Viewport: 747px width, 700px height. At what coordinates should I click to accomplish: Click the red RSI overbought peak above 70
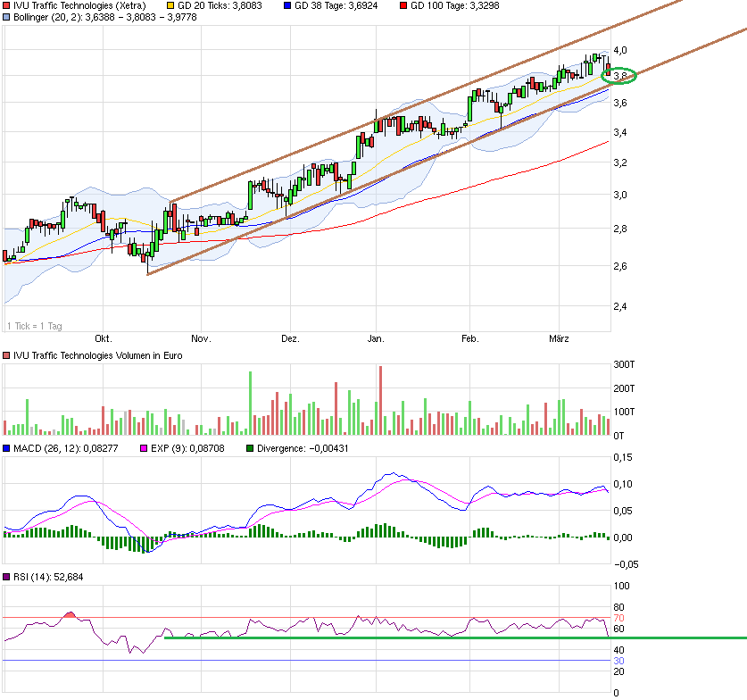click(x=70, y=614)
